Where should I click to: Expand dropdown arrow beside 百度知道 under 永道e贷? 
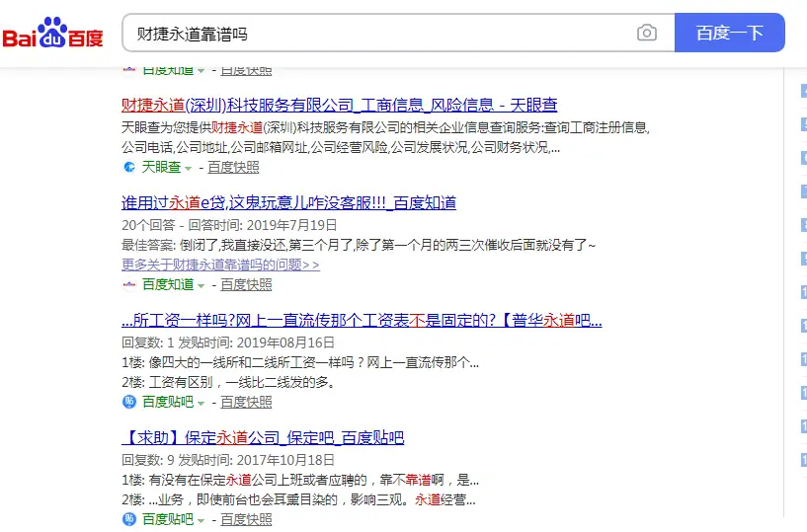201,285
